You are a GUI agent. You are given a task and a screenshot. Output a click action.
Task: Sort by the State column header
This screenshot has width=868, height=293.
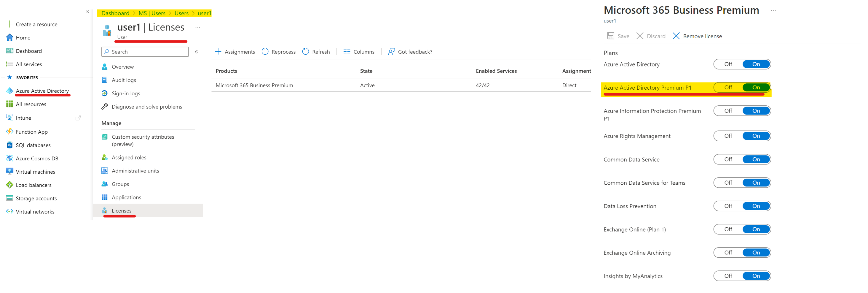366,71
